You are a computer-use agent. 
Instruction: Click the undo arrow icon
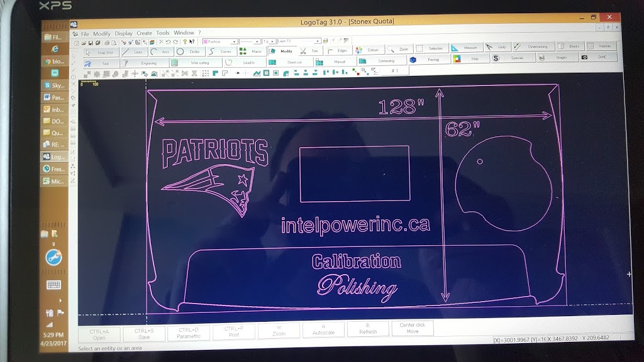169,42
